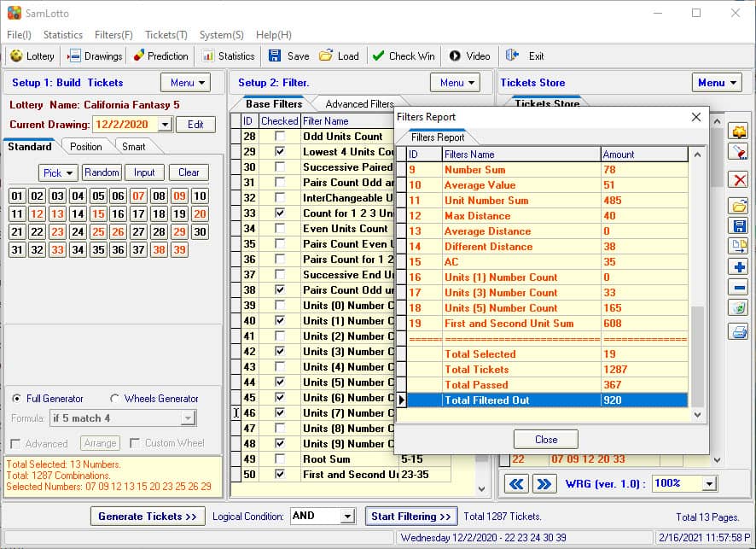Click the blue floppy disk save icon in sidebar
Image resolution: width=756 pixels, height=549 pixels.
(x=738, y=225)
